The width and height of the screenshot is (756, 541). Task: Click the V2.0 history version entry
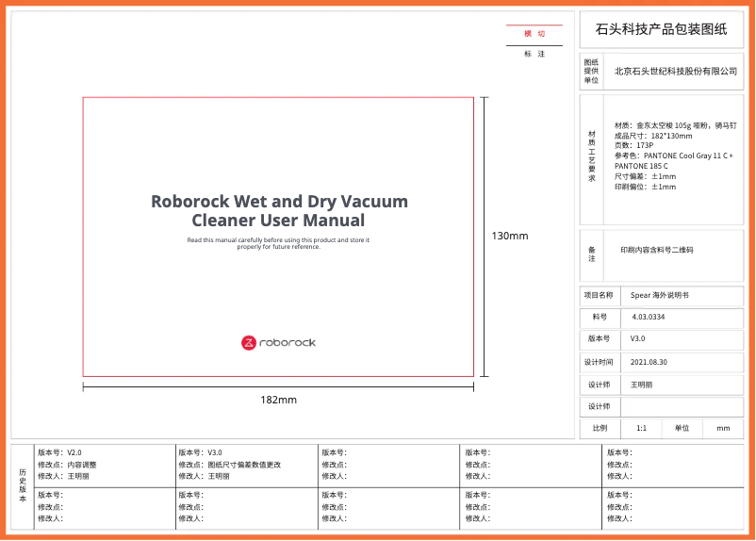[x=74, y=452]
